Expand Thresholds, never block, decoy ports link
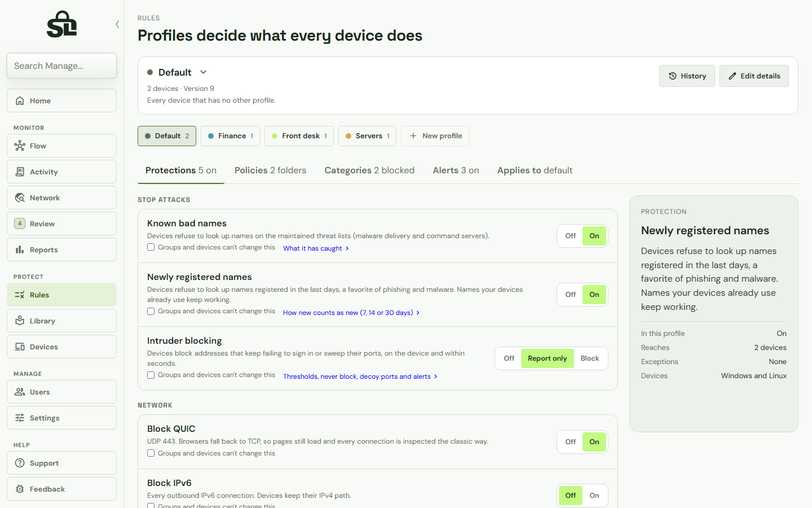Image resolution: width=812 pixels, height=508 pixels. pyautogui.click(x=360, y=376)
